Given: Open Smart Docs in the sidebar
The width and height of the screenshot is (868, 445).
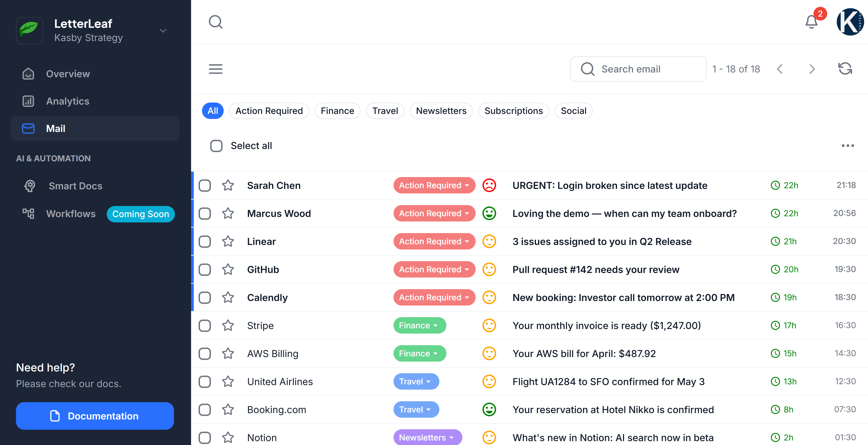Looking at the screenshot, I should click(x=95, y=186).
